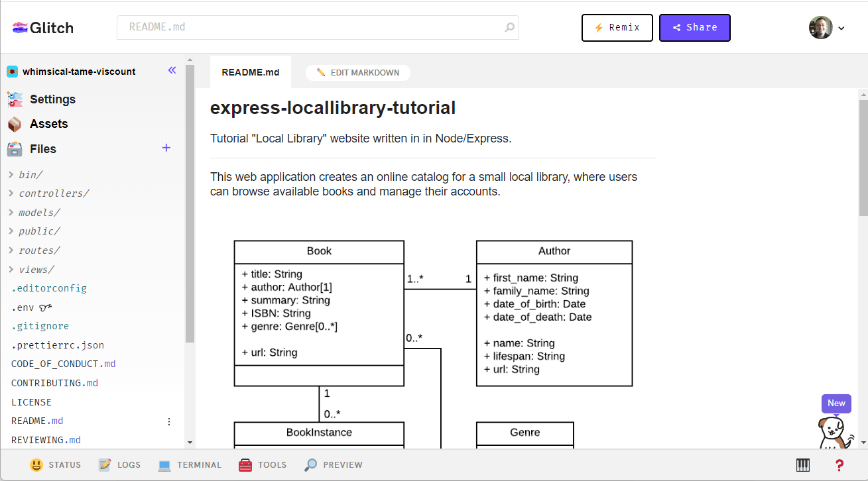Open project Settings in the sidebar
The image size is (868, 481).
52,99
